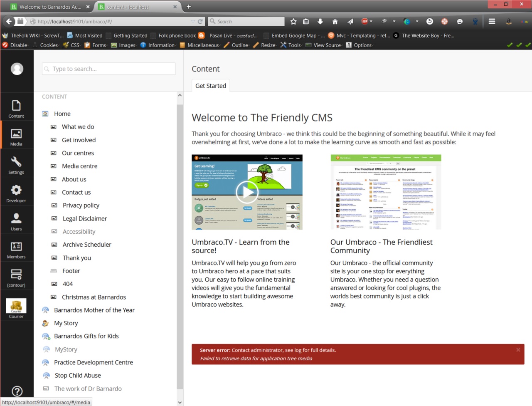This screenshot has height=406, width=532.
Task: Open the help question mark icon
Action: 17,391
